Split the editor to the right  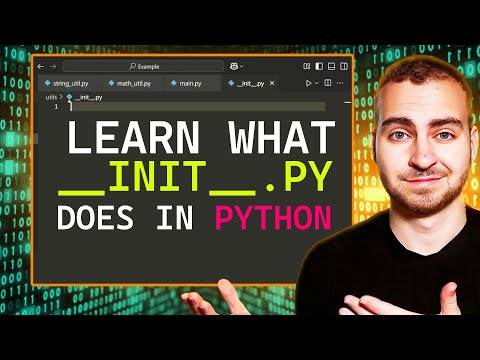click(x=328, y=83)
